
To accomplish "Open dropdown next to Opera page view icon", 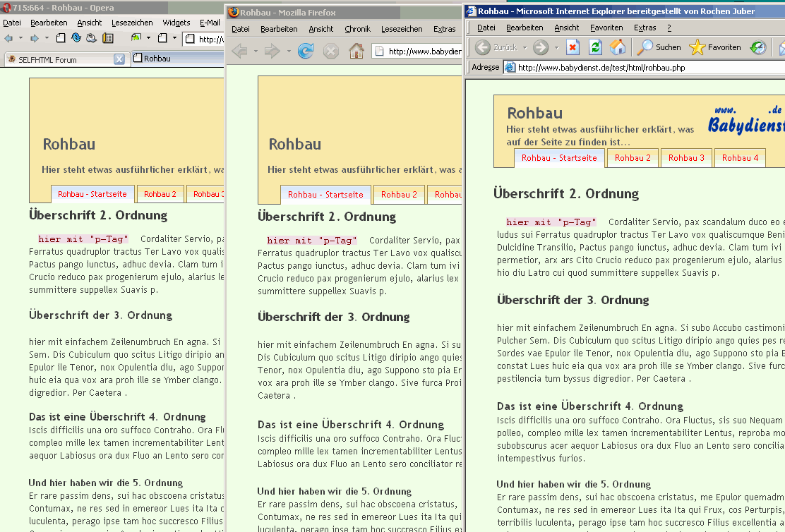I will click(x=175, y=38).
